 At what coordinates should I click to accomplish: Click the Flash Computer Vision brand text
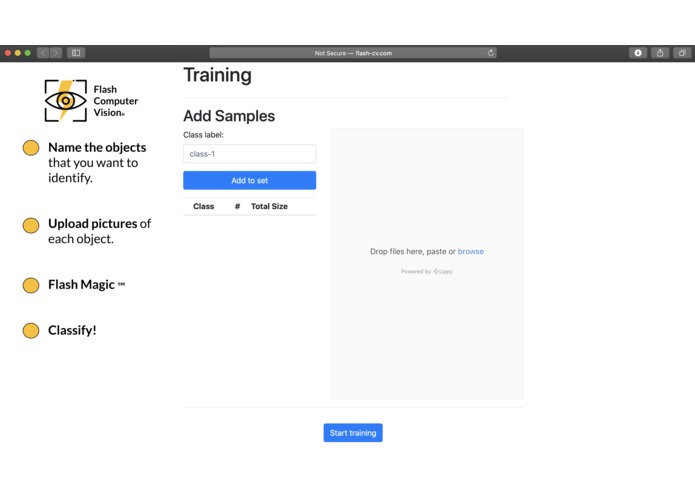click(x=116, y=101)
